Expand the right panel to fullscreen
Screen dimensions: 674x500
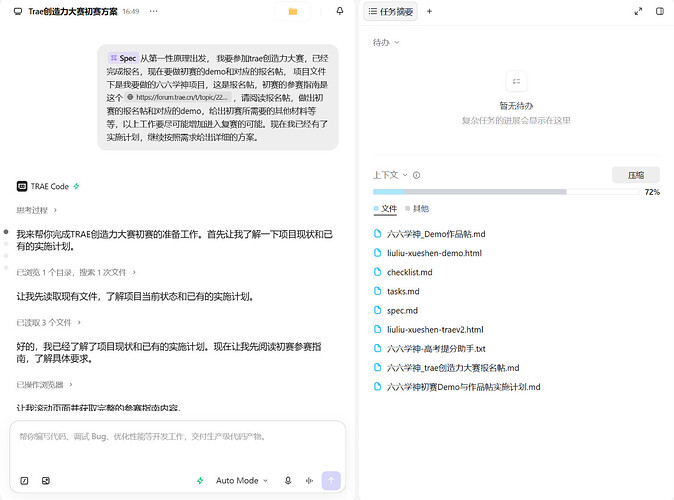point(638,12)
